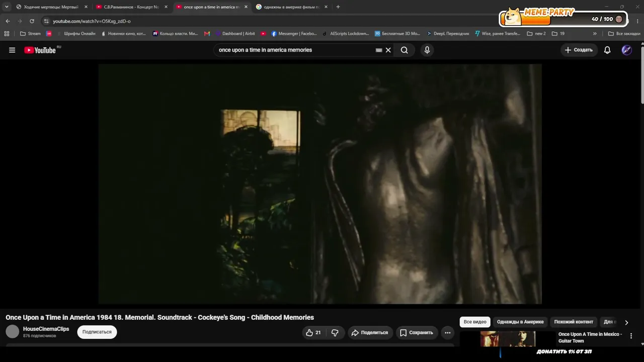
Task: Clear the YouTube search query
Action: [388, 50]
